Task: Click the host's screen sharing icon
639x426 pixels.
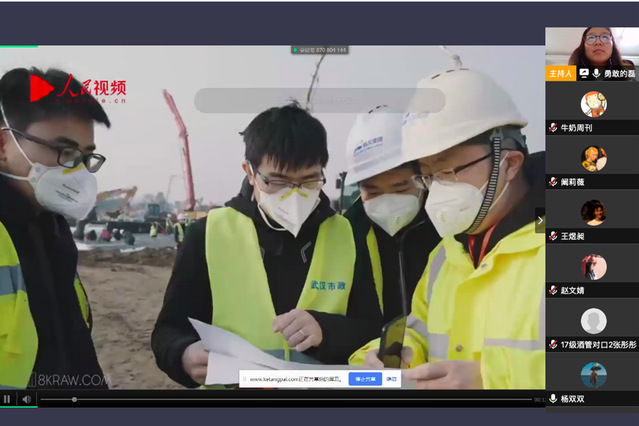Action: coord(584,73)
